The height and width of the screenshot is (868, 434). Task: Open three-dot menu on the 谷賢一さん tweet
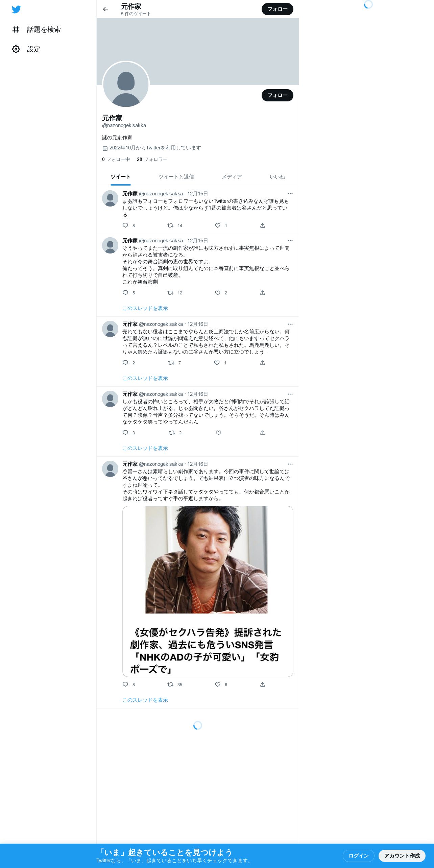coord(290,464)
